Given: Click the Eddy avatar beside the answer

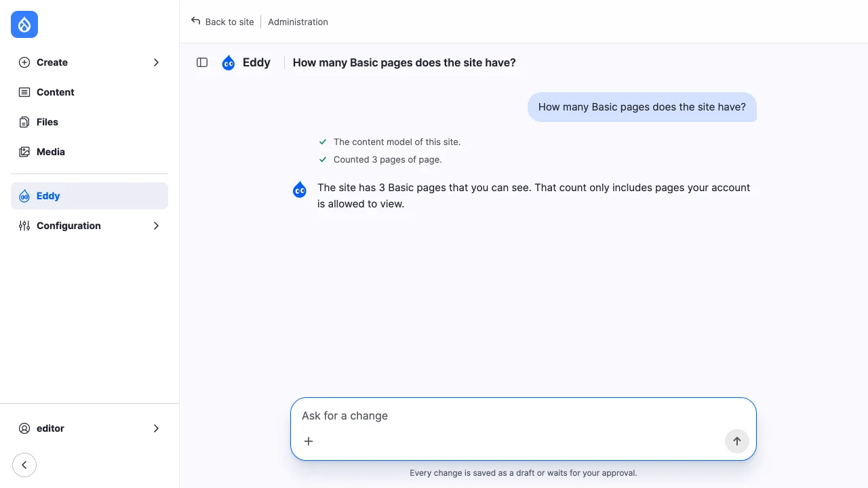Looking at the screenshot, I should click(x=300, y=190).
